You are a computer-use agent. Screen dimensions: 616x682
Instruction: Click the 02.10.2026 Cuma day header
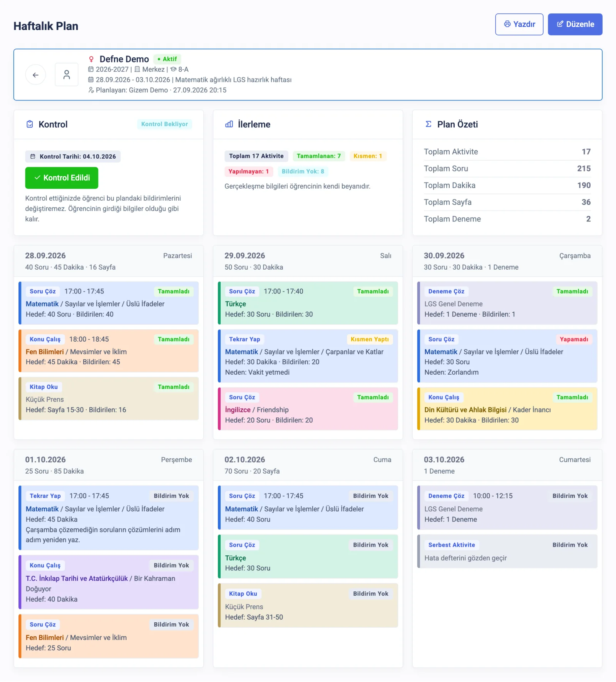pyautogui.click(x=308, y=465)
